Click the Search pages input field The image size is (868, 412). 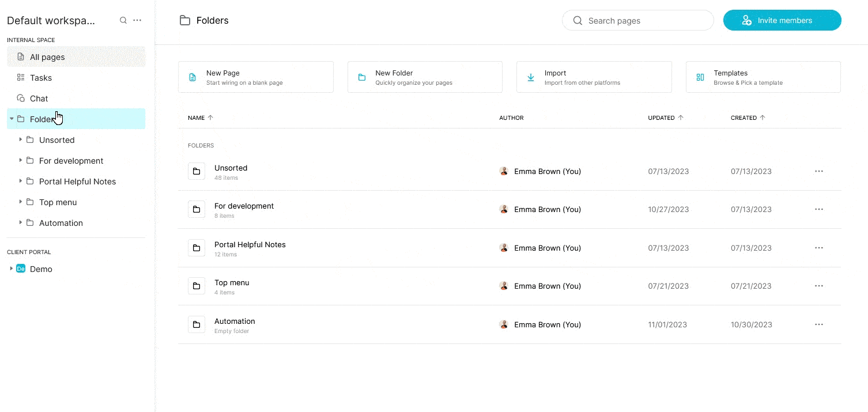pos(638,21)
